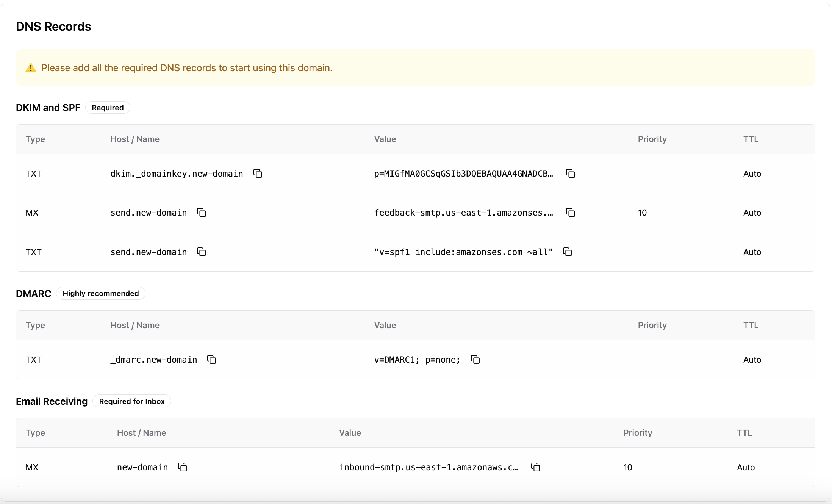The width and height of the screenshot is (832, 504).
Task: Click the Highly recommended badge next to DMARC
Action: coord(101,293)
